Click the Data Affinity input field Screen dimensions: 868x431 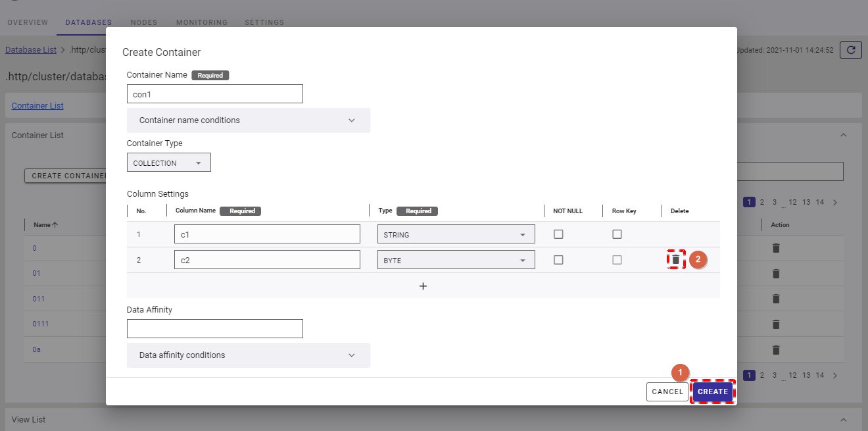click(214, 329)
